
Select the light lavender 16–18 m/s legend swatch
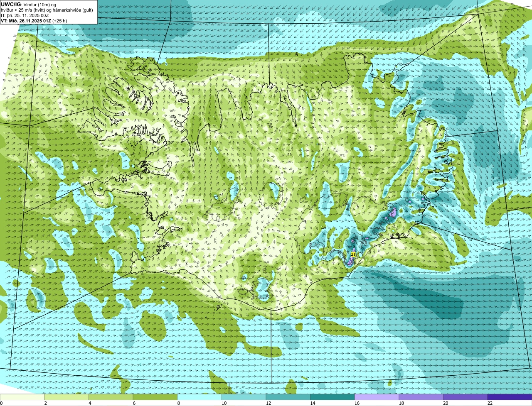pos(377,397)
